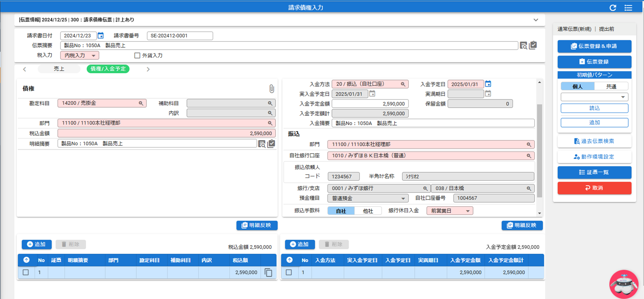
Task: Open calendar for 実入金予定日
Action: coord(372,93)
